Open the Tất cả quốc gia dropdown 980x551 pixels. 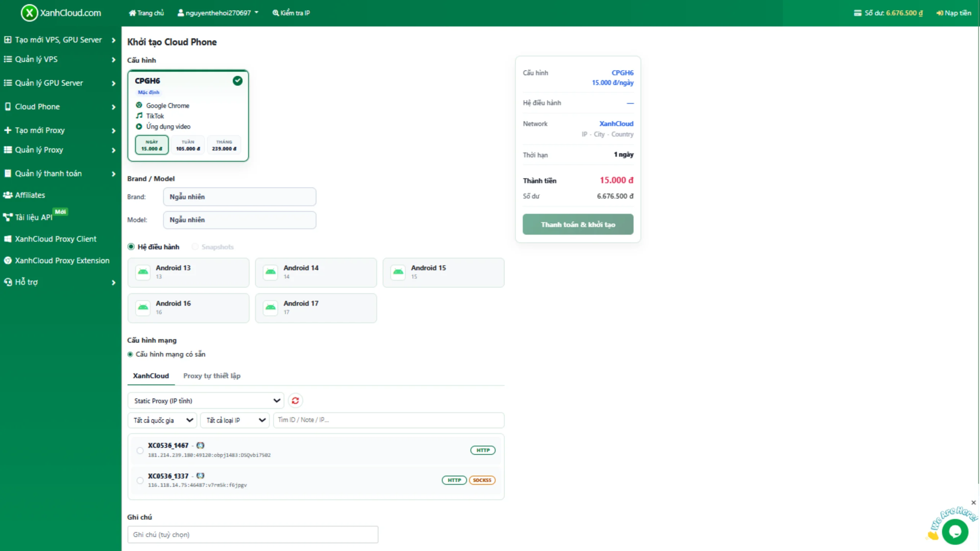click(162, 420)
